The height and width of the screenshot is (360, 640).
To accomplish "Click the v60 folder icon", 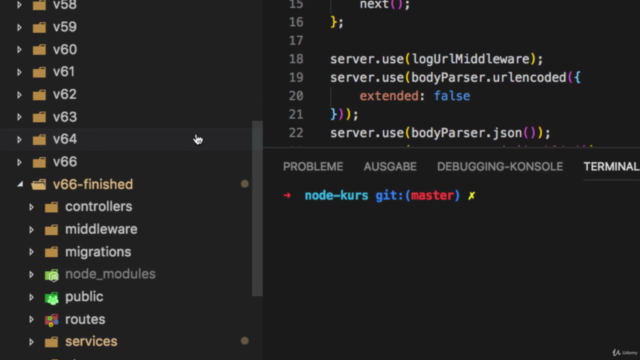I will 39,50.
